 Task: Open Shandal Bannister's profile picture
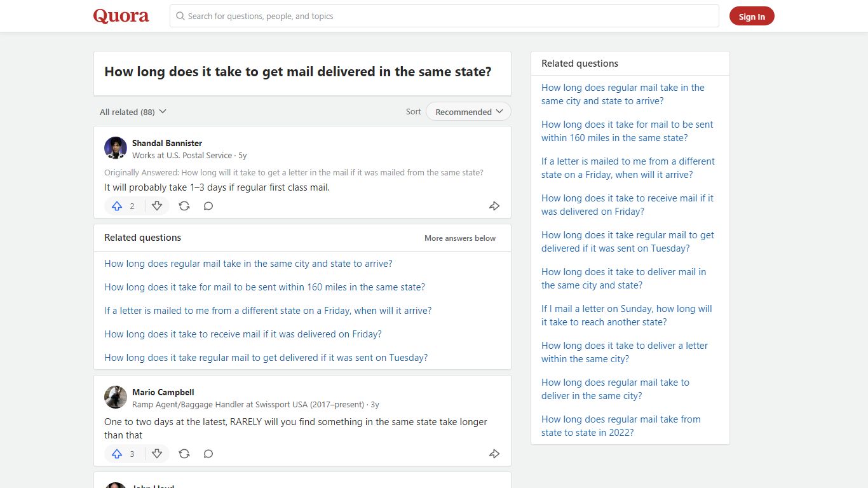click(x=116, y=148)
